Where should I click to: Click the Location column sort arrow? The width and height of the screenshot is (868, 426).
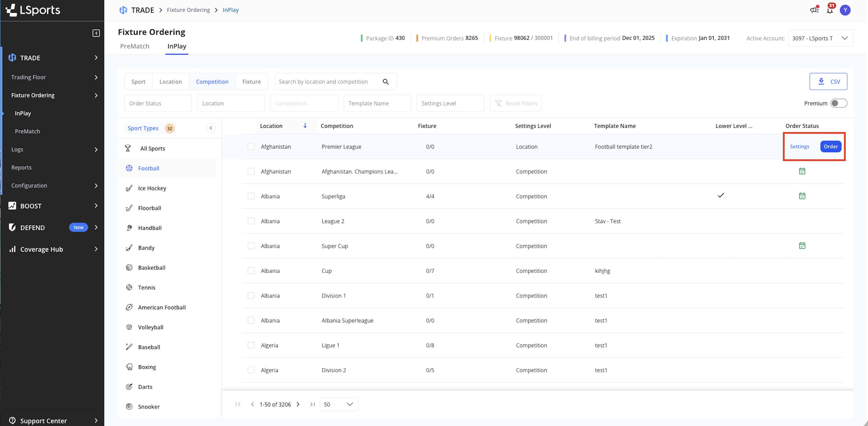tap(305, 125)
